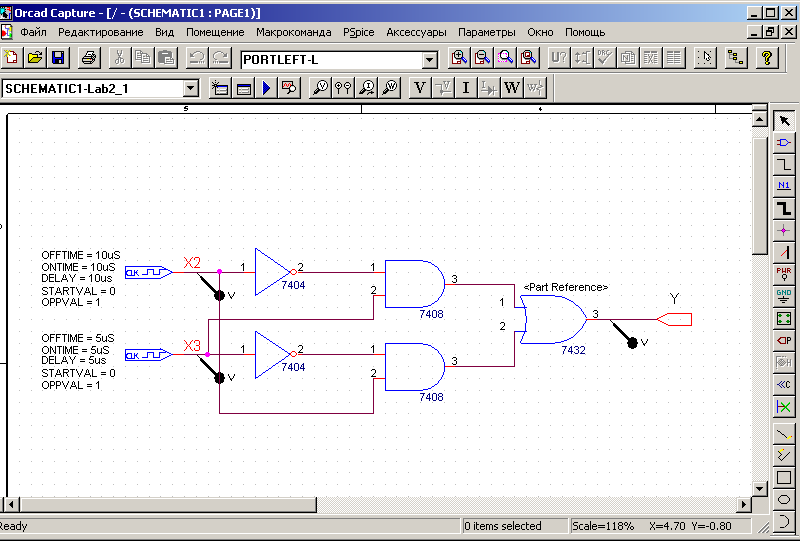Open the Вид menu
This screenshot has height=541, width=800.
[x=164, y=32]
